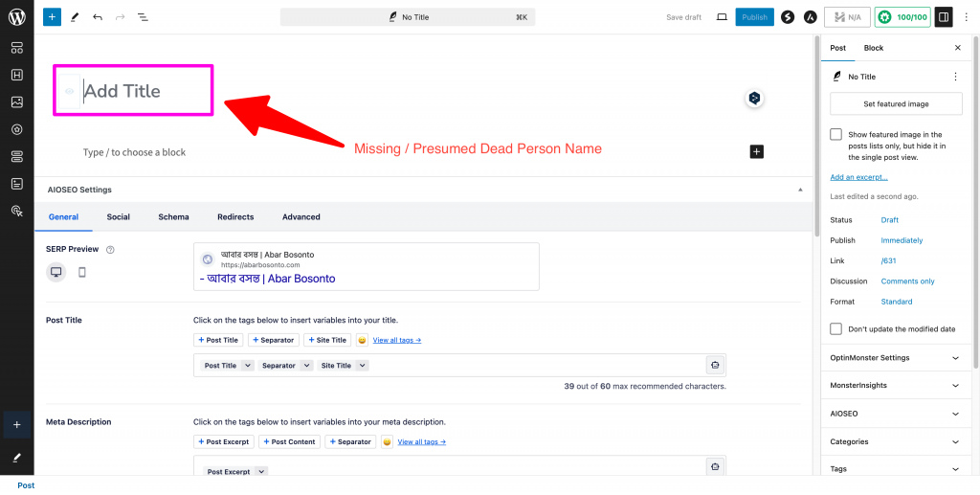Enable Show featured image in posts lists only

[x=836, y=135]
